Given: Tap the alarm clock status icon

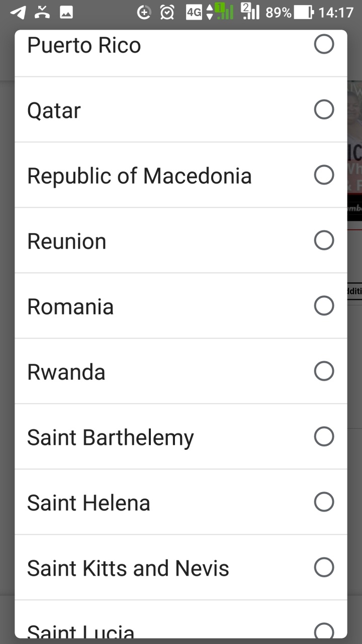Looking at the screenshot, I should [167, 12].
